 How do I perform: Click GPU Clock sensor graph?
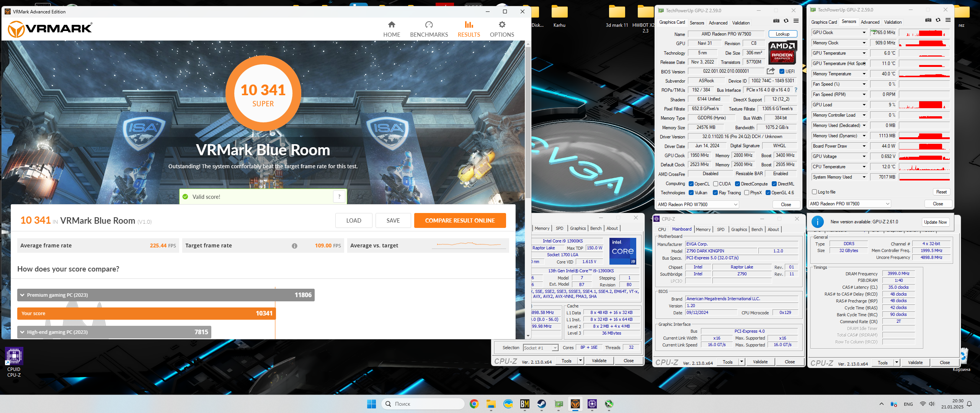coord(924,33)
